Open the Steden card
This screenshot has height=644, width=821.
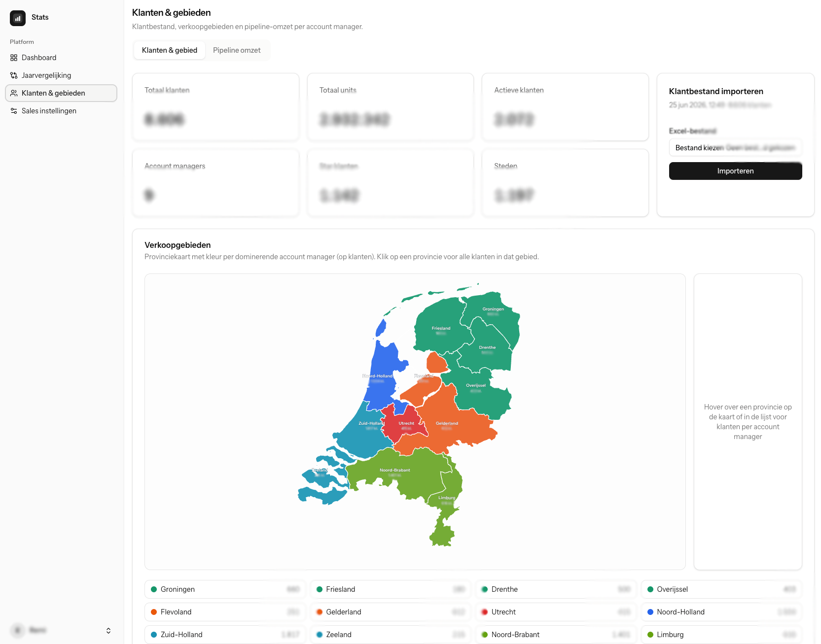[x=565, y=183]
